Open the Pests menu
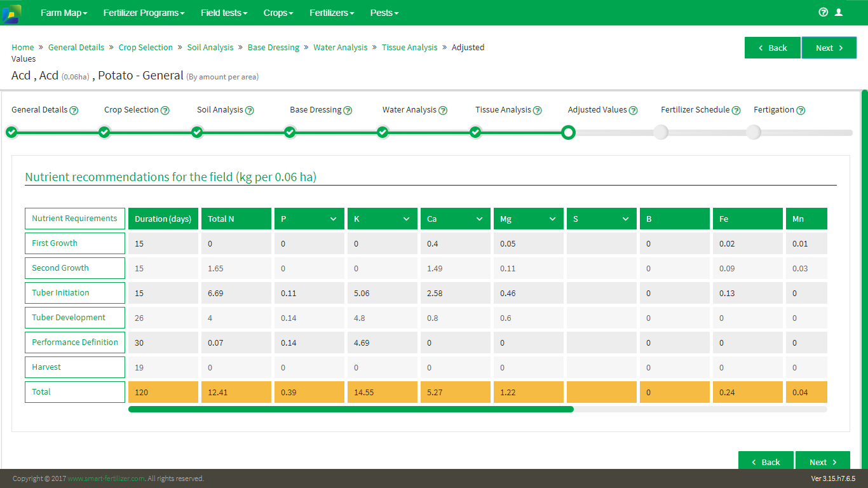Screen dimensions: 868x488 tap(384, 13)
